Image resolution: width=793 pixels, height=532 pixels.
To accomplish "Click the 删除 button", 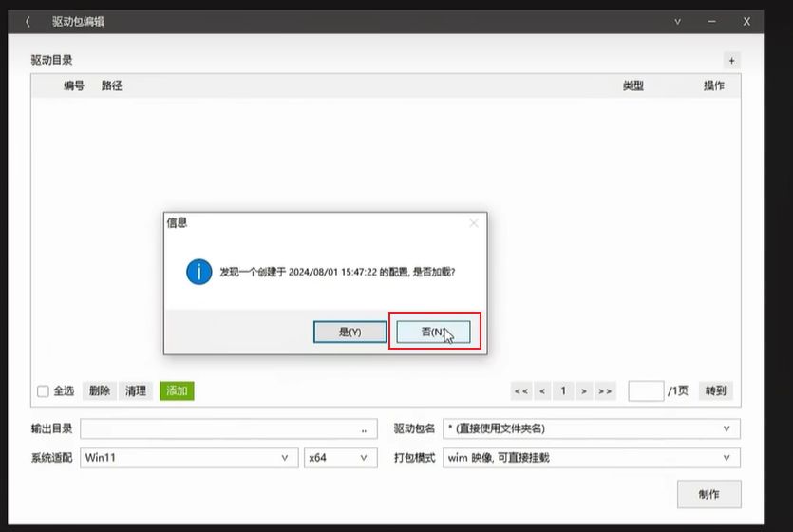I will pyautogui.click(x=100, y=390).
